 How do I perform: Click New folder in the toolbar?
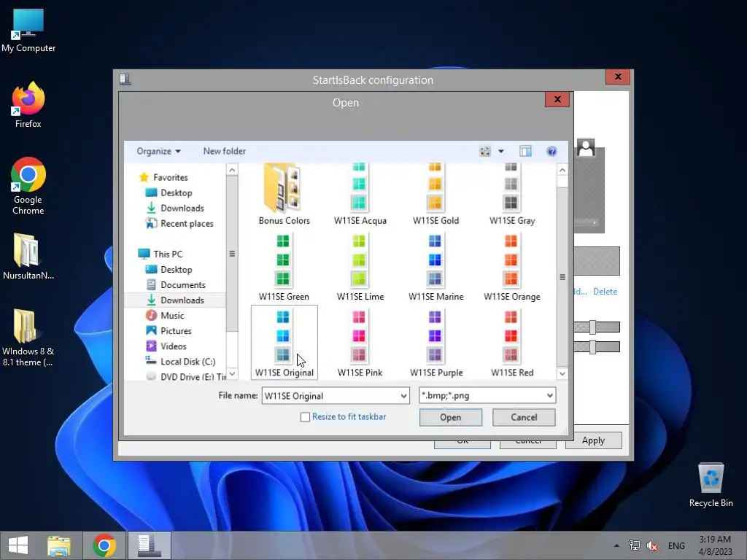[225, 152]
